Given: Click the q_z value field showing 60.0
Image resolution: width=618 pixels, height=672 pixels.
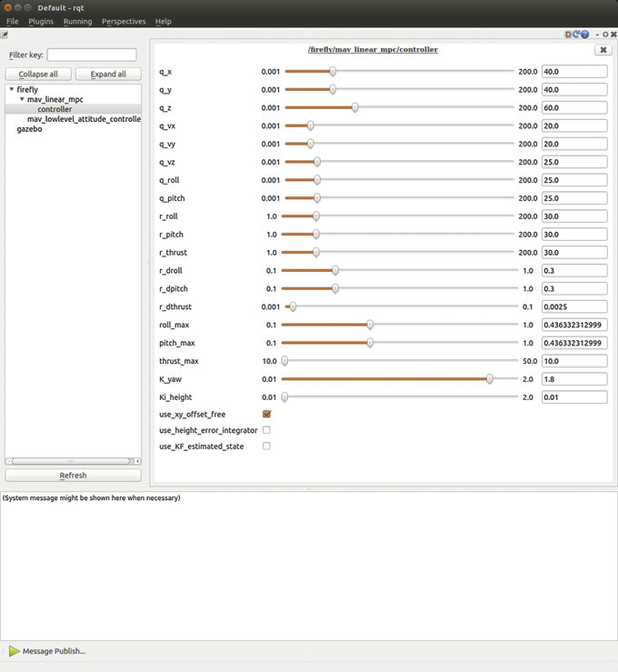Looking at the screenshot, I should pos(574,107).
